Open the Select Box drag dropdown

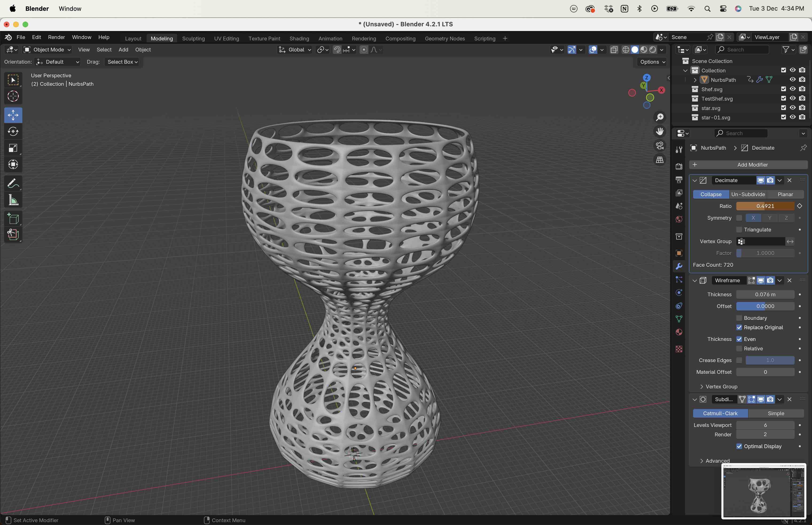(x=122, y=62)
